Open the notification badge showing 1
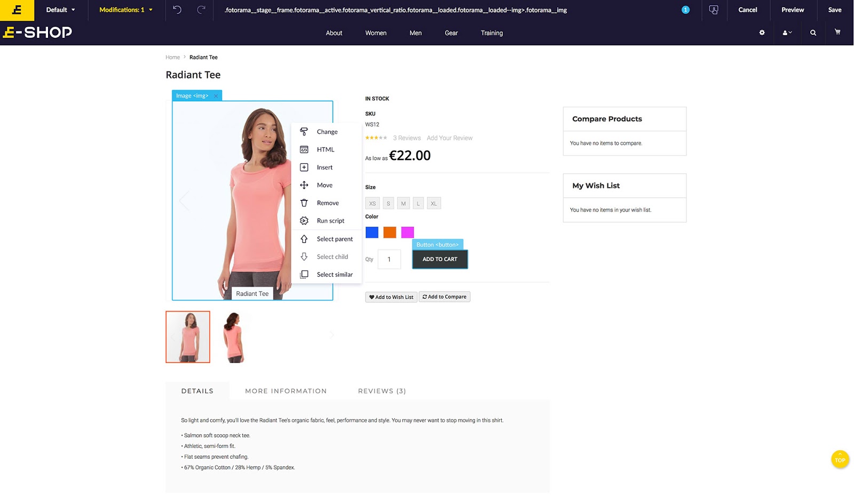854x504 pixels. 685,10
